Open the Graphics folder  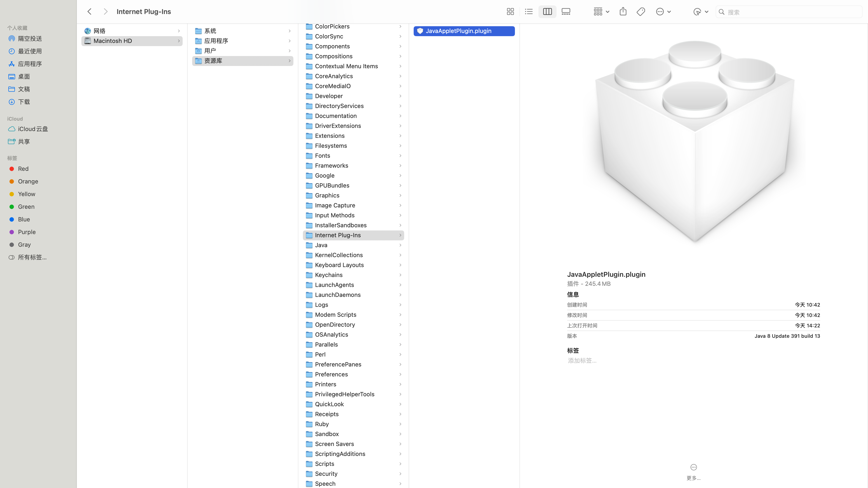tap(354, 196)
